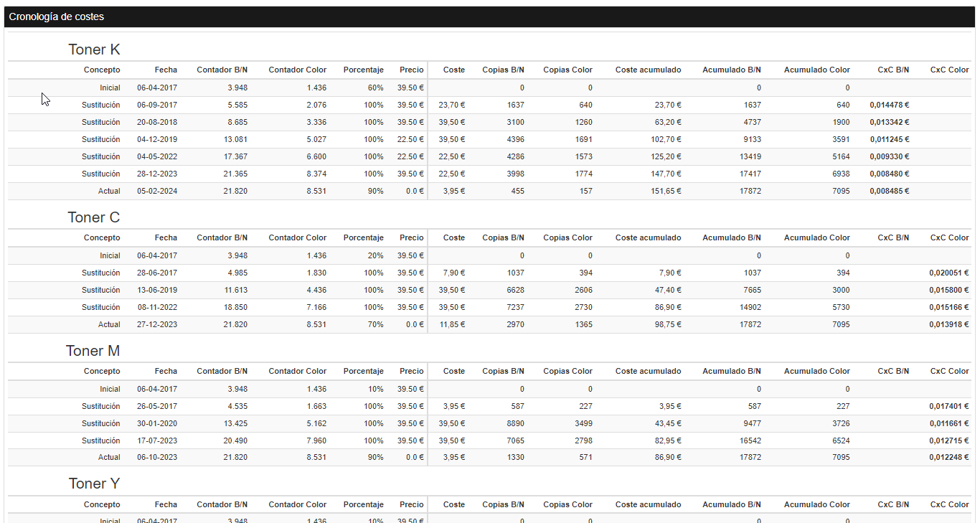Select the 06-09-2017 date cell in Toner K

pos(157,105)
